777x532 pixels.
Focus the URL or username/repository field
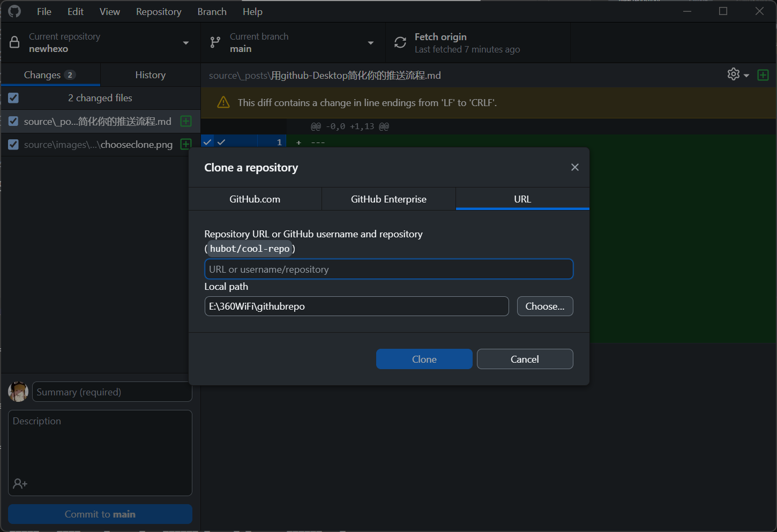[x=388, y=269]
